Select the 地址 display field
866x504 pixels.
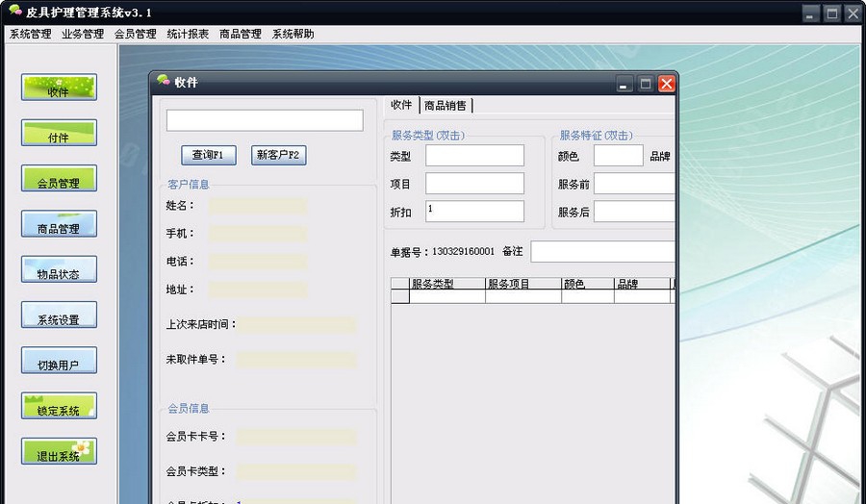click(x=257, y=290)
